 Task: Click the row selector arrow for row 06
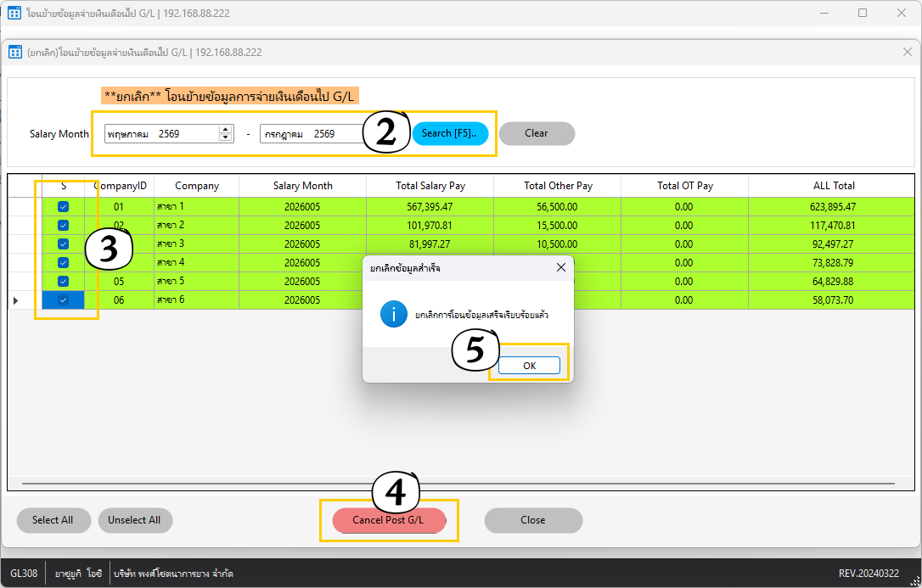(16, 300)
